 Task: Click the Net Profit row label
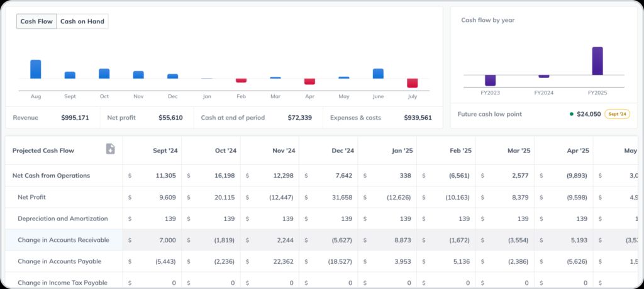pyautogui.click(x=31, y=197)
